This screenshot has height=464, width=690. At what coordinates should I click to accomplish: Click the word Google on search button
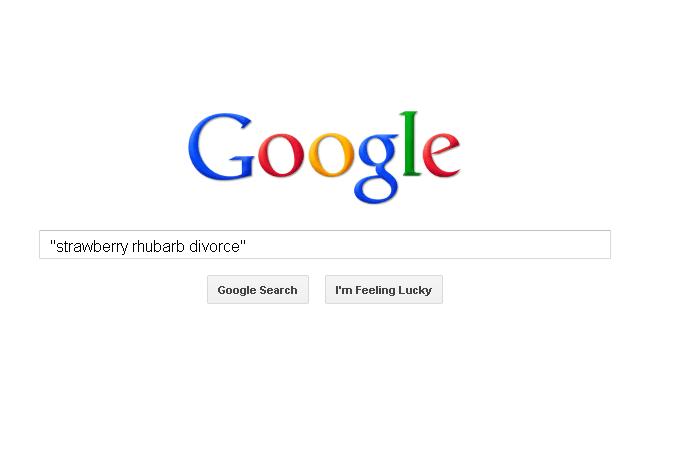(237, 291)
